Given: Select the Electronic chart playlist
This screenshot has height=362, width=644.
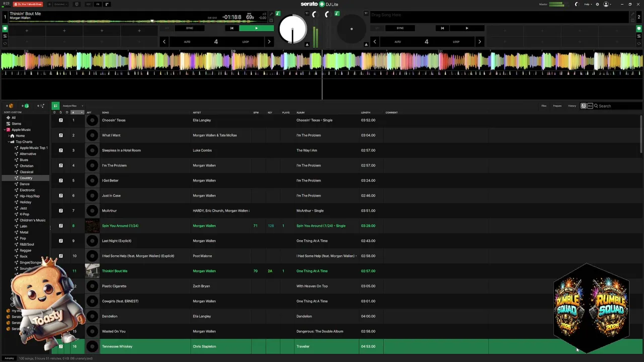Looking at the screenshot, I should click(27, 190).
